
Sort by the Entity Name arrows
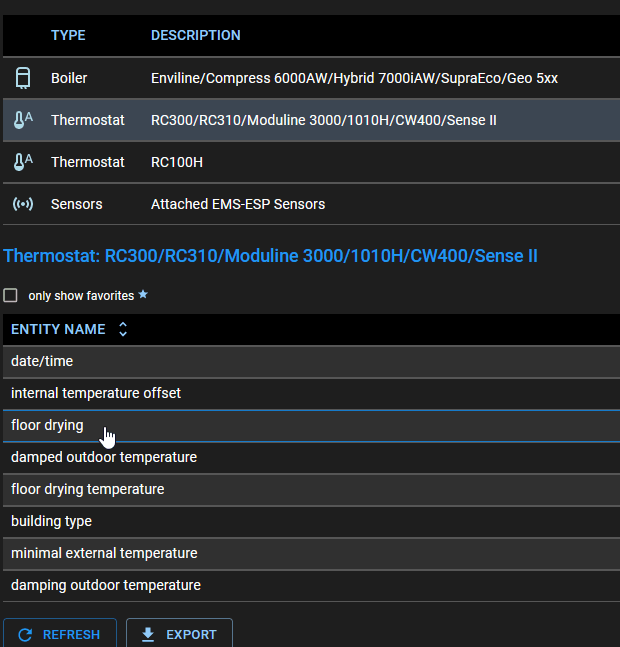pyautogui.click(x=123, y=329)
